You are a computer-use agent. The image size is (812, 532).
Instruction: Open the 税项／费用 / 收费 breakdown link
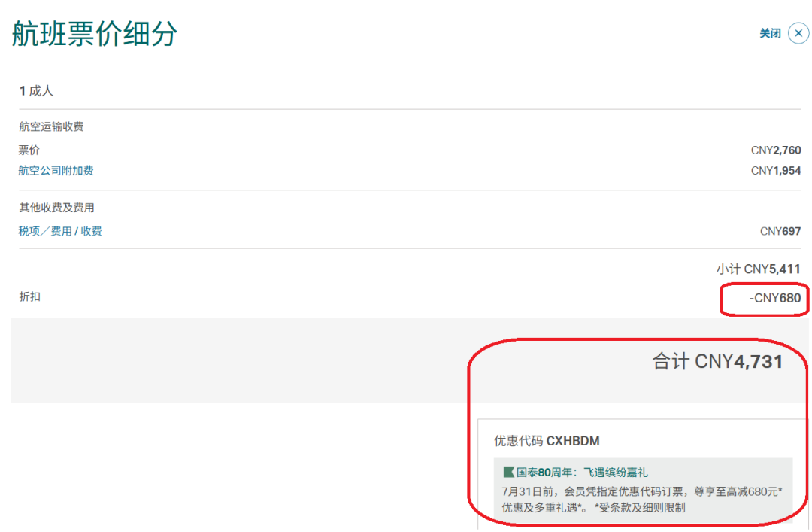pyautogui.click(x=60, y=231)
